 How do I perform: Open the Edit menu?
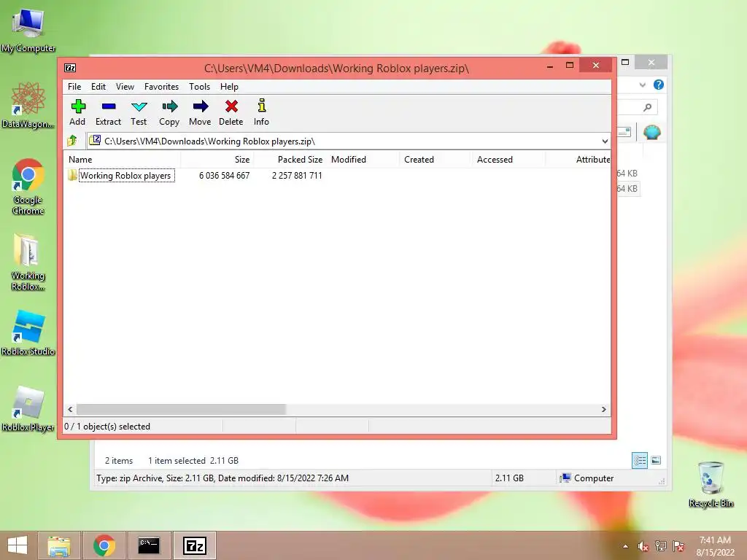pos(98,87)
